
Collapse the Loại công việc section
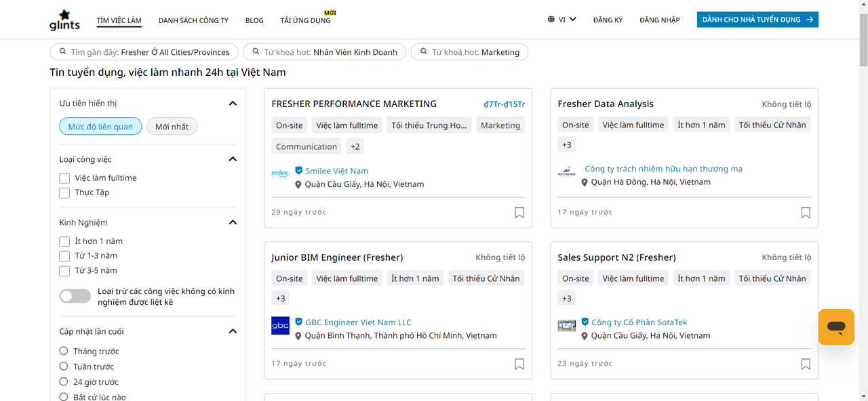pos(233,159)
